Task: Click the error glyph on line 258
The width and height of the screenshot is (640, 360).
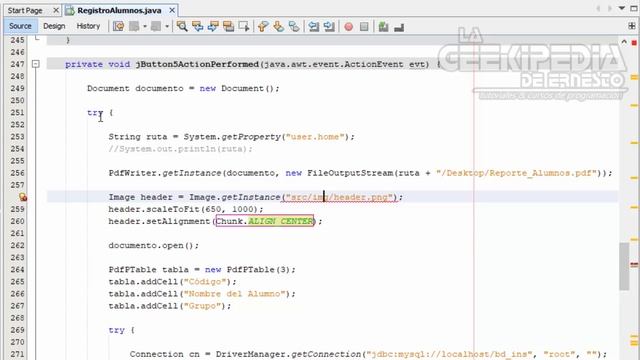Action: point(23,197)
